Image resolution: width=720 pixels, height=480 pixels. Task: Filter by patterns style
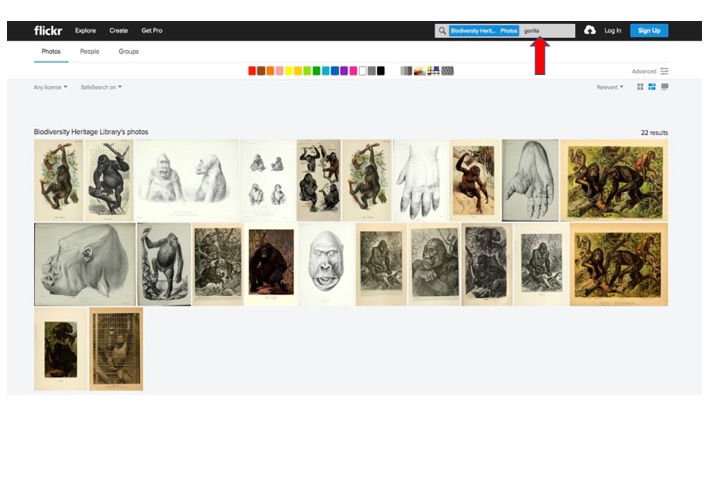click(447, 71)
